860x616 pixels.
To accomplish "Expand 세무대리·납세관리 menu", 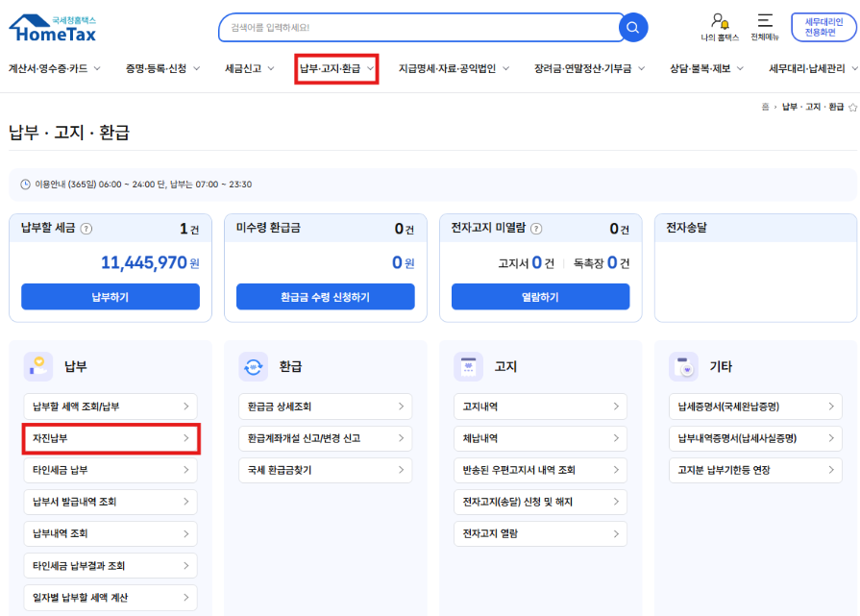I will coord(813,68).
